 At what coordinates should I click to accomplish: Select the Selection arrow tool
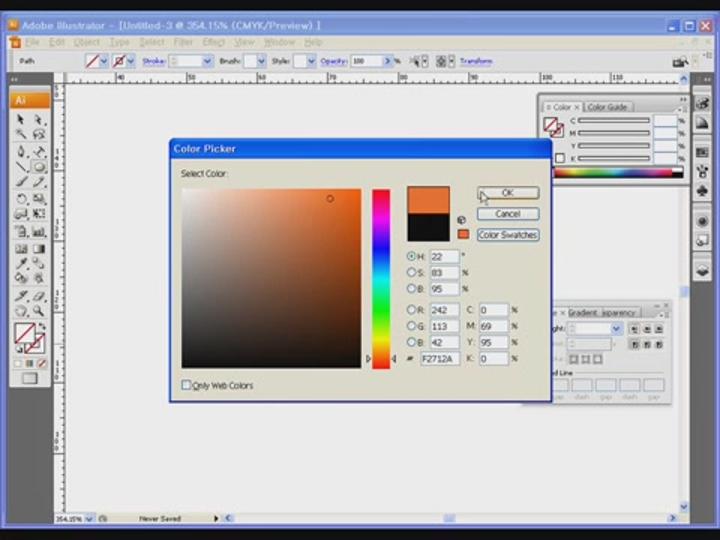[21, 119]
